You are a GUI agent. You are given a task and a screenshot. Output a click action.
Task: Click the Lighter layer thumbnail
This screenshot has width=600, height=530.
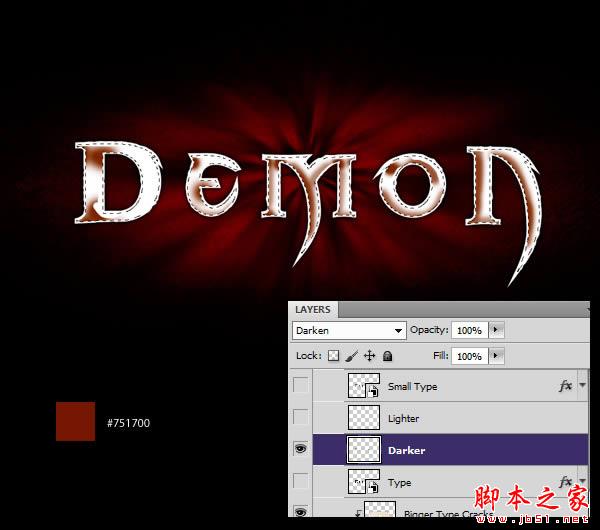click(x=364, y=417)
